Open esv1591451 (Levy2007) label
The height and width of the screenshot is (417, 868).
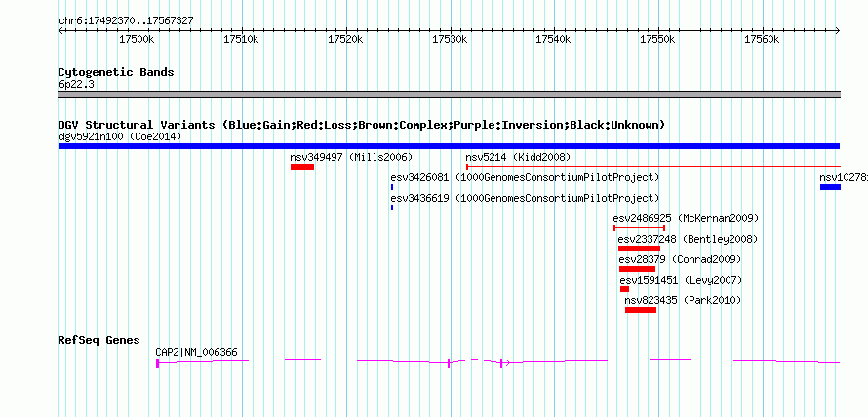[x=681, y=280]
